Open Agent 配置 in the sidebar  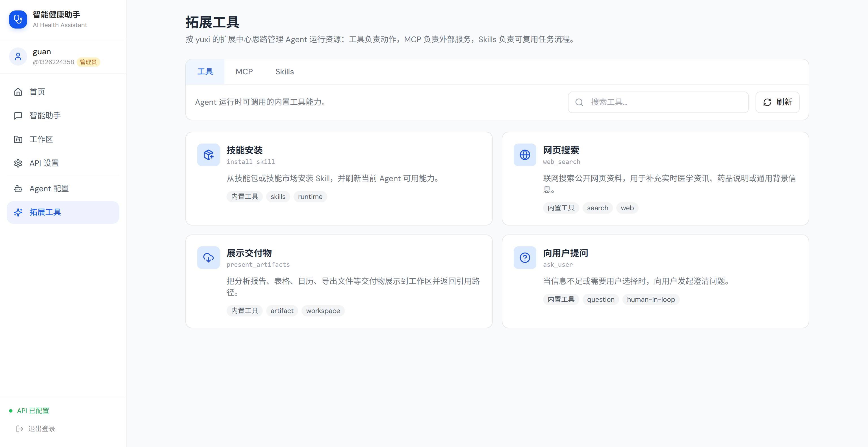point(63,189)
